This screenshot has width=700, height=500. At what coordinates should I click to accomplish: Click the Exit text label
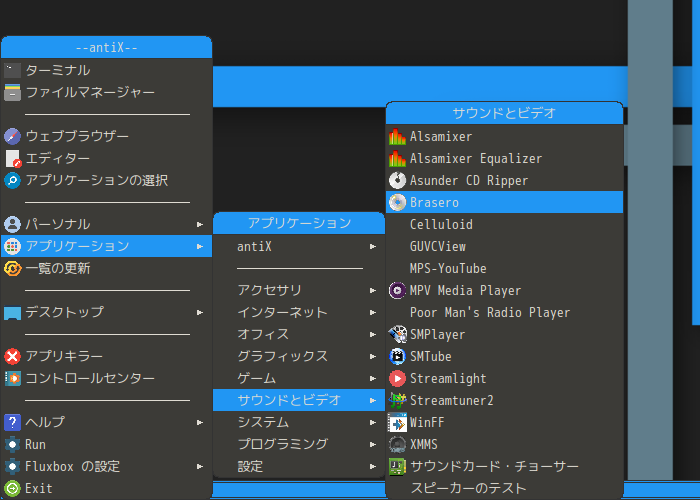click(39, 488)
